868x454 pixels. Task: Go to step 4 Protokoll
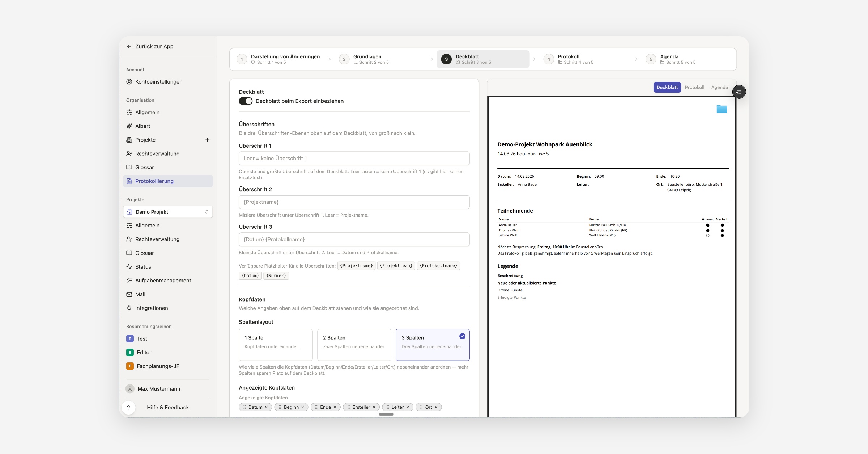(585, 59)
